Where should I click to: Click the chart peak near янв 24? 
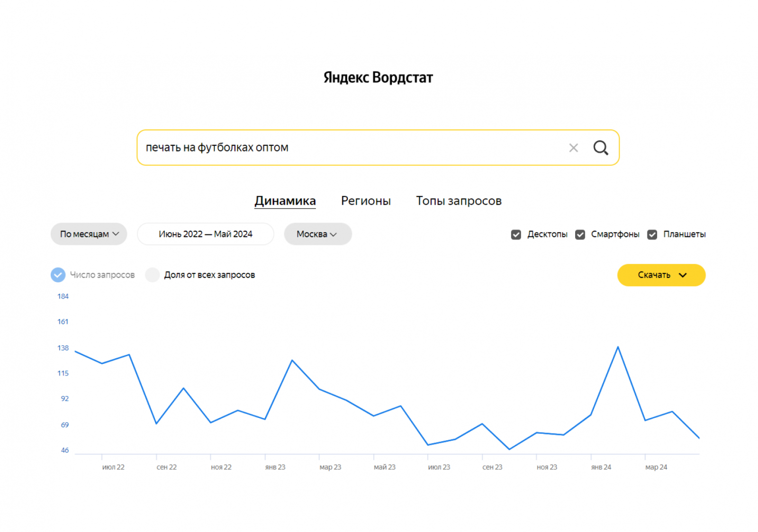(x=618, y=347)
